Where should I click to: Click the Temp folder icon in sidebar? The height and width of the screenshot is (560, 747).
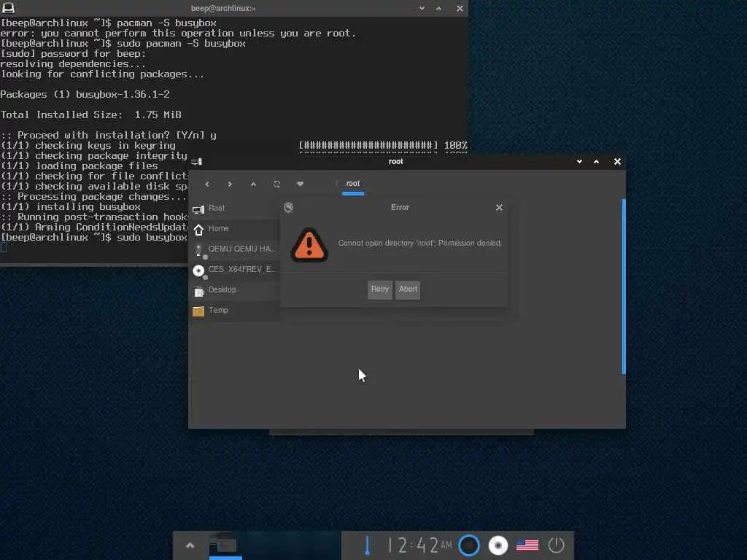point(198,311)
